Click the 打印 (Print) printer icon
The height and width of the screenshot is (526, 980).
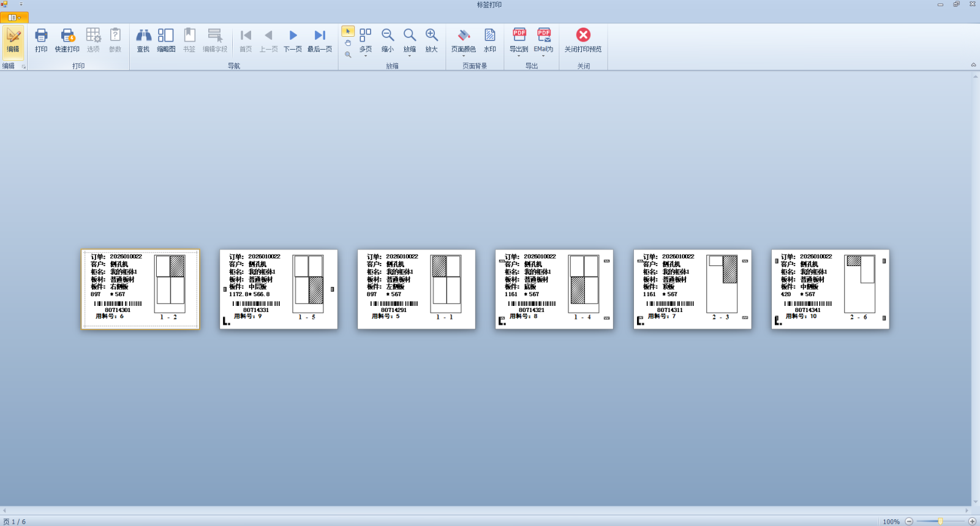[41, 40]
